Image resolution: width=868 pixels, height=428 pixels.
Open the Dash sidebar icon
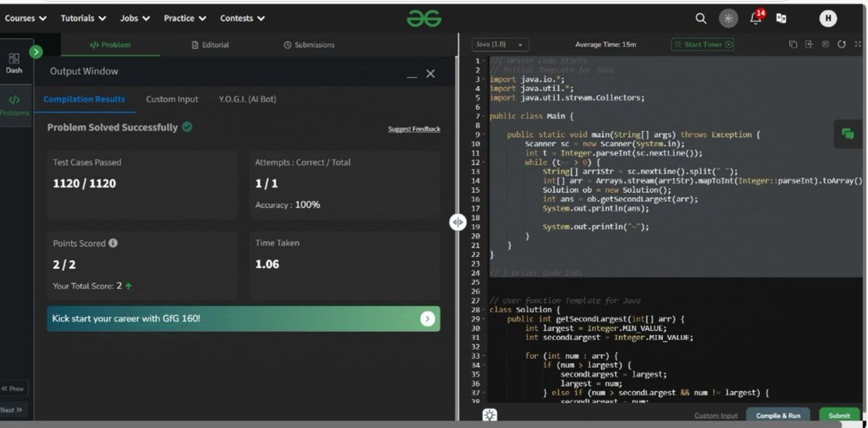[14, 64]
